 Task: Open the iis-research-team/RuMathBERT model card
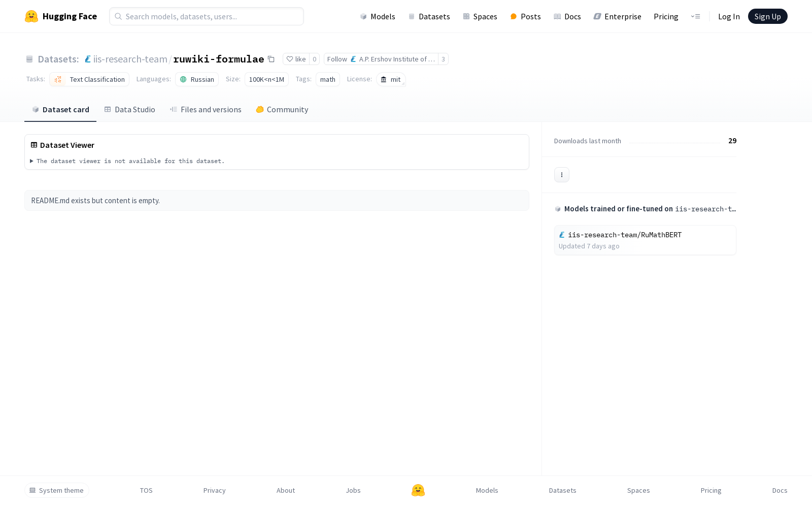(x=645, y=240)
